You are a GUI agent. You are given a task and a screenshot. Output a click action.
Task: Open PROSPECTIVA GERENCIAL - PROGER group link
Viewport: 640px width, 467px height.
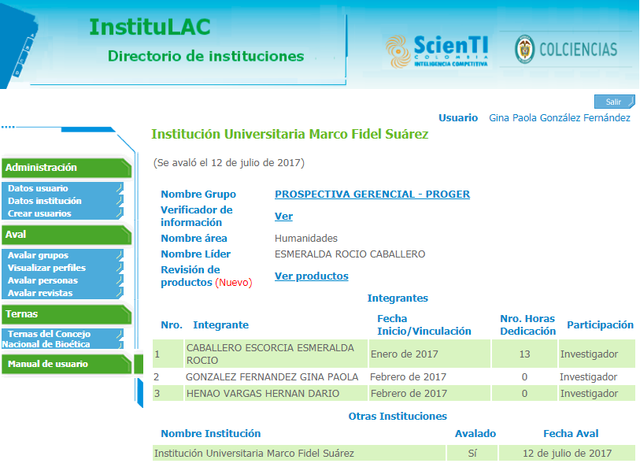372,194
